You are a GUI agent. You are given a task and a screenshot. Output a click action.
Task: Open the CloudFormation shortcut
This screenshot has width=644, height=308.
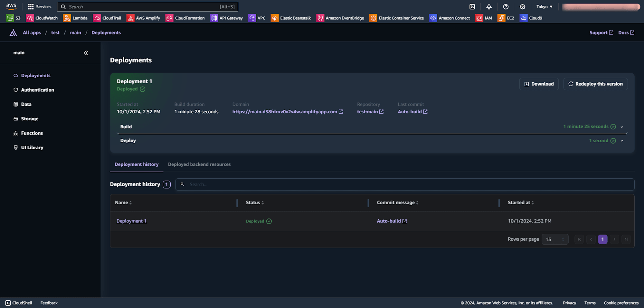click(x=185, y=18)
